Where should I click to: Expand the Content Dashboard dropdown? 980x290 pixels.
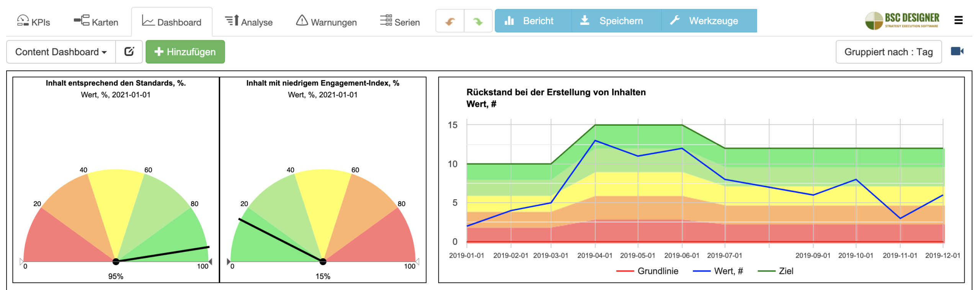point(61,52)
